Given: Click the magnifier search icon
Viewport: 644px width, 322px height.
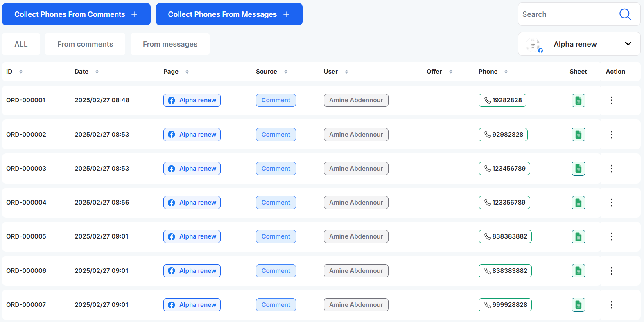Looking at the screenshot, I should coord(625,14).
